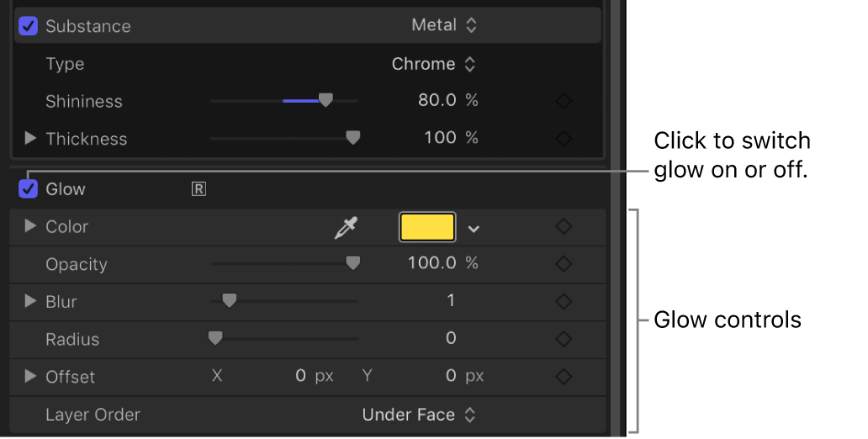Click the Offset X value field
Image resolution: width=868 pixels, height=439 pixels.
300,376
